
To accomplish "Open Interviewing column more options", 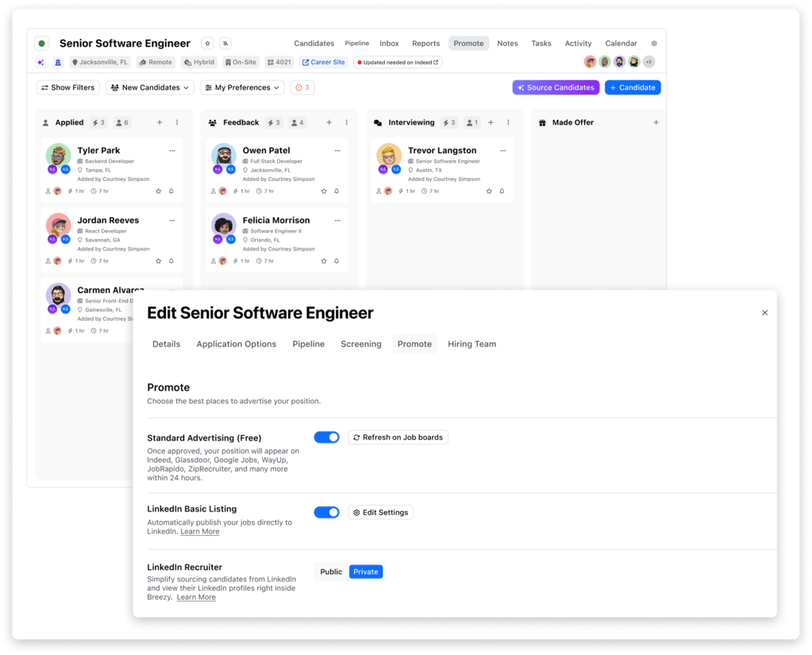I will [508, 123].
